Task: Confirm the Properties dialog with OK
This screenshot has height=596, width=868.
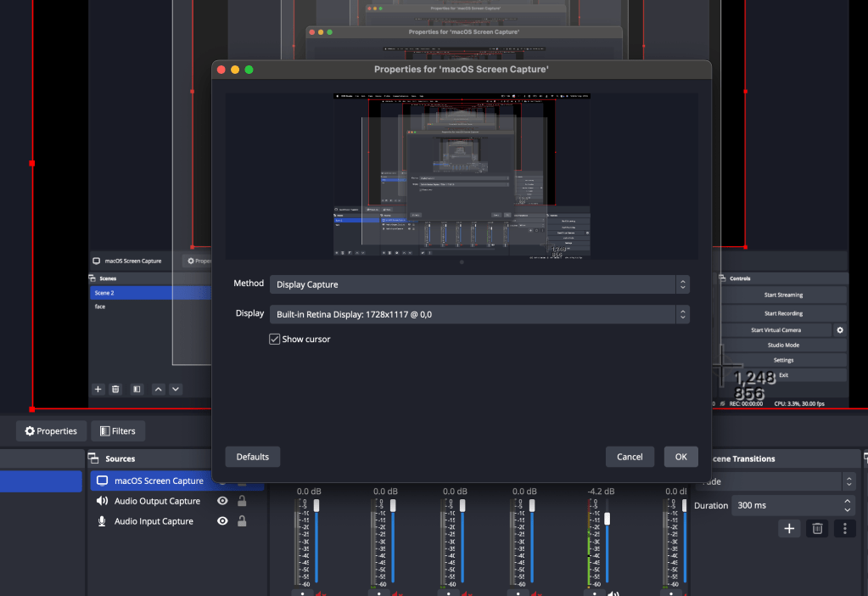Action: 680,457
